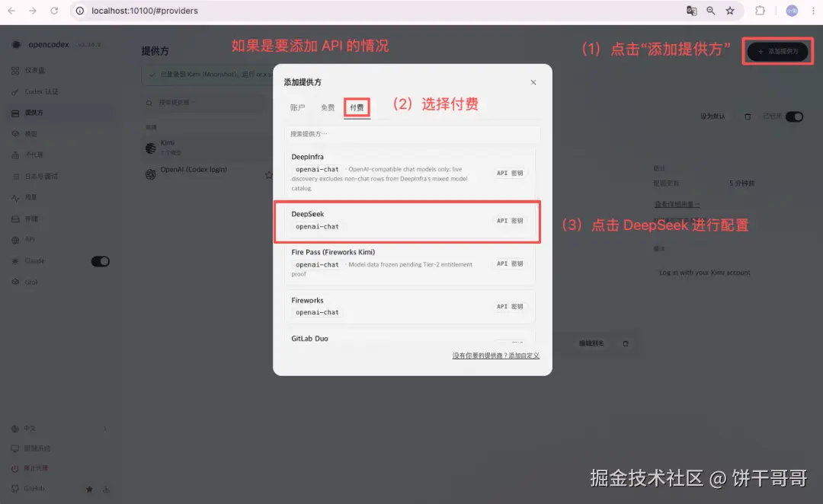
Task: Select the 付费 tab
Action: (357, 107)
